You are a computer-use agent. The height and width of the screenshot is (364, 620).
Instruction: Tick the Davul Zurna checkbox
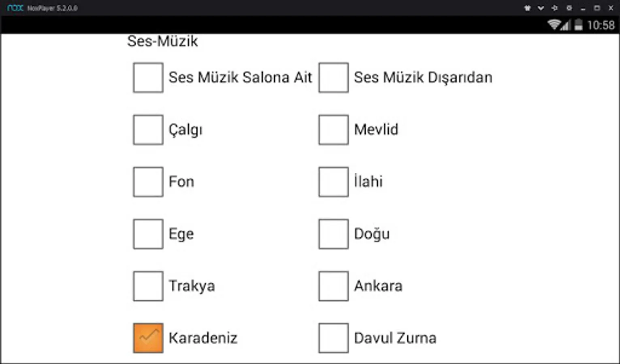pos(333,338)
